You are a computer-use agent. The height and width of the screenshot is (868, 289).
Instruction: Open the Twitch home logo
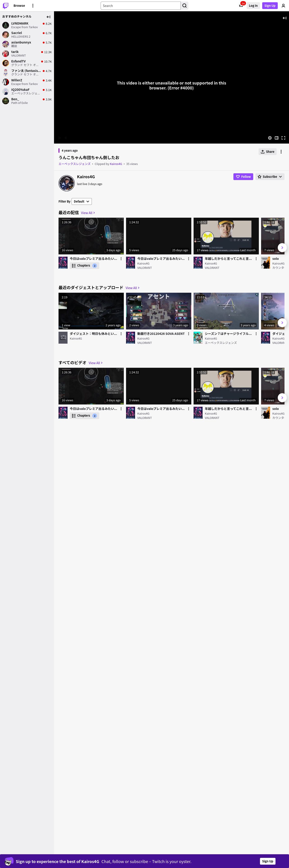tap(6, 5)
